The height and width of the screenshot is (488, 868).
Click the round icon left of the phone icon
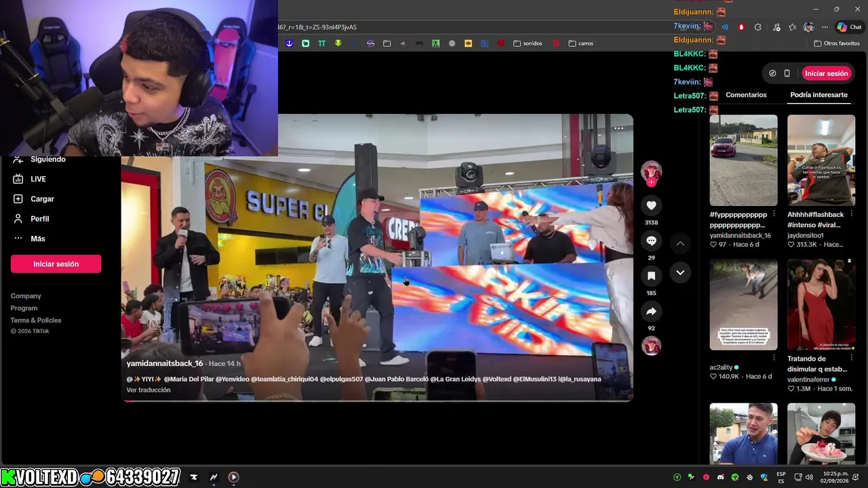(772, 73)
